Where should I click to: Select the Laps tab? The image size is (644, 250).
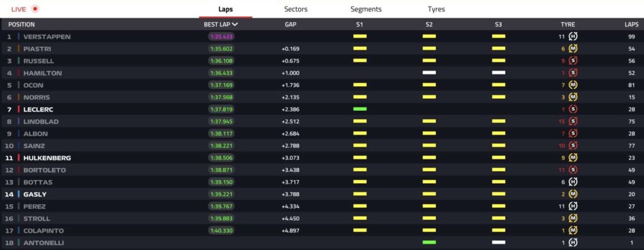(x=226, y=9)
